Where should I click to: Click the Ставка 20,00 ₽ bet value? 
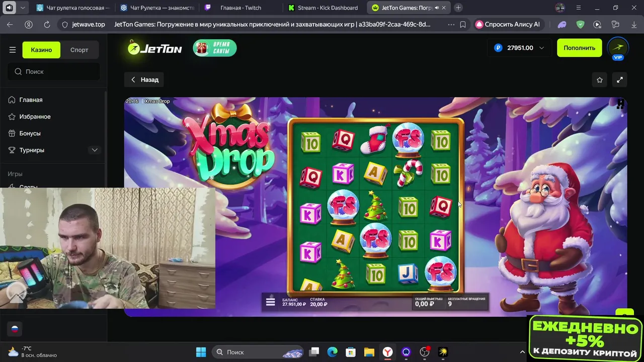click(x=318, y=302)
